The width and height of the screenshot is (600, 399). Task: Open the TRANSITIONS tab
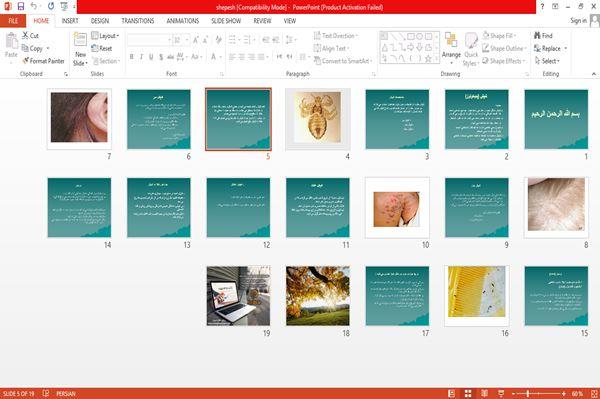tap(138, 21)
